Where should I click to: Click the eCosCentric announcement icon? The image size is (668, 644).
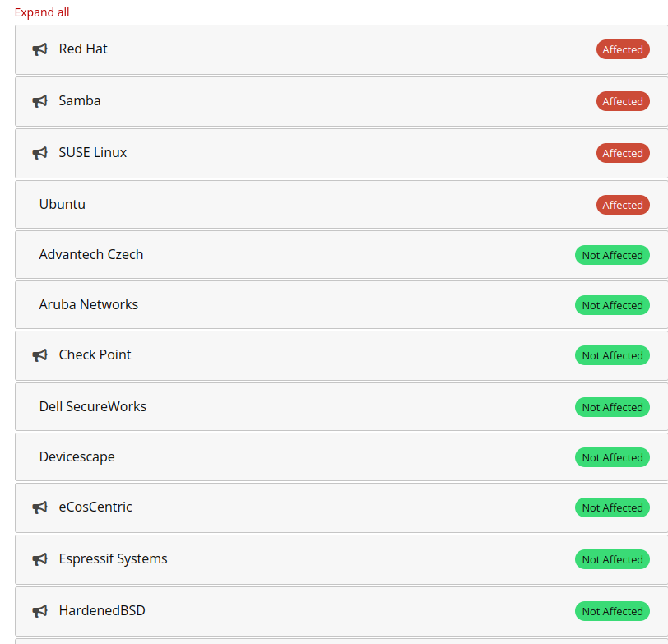[x=39, y=507]
